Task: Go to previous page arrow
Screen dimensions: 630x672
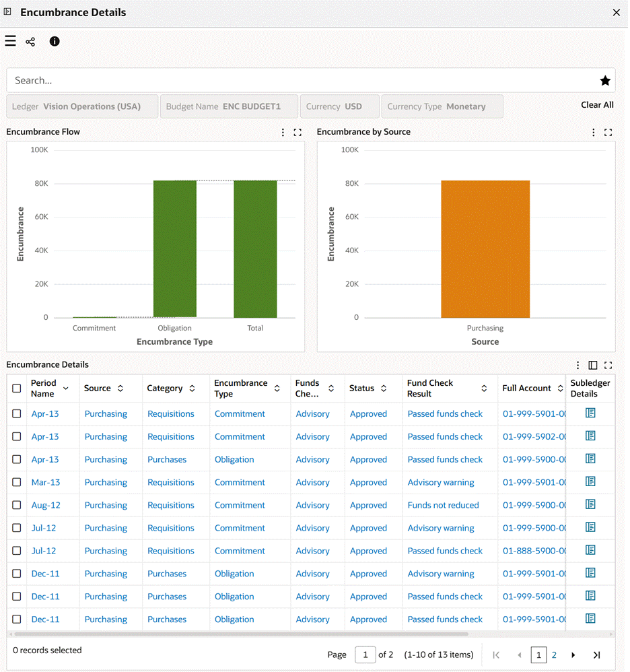Action: click(x=520, y=655)
